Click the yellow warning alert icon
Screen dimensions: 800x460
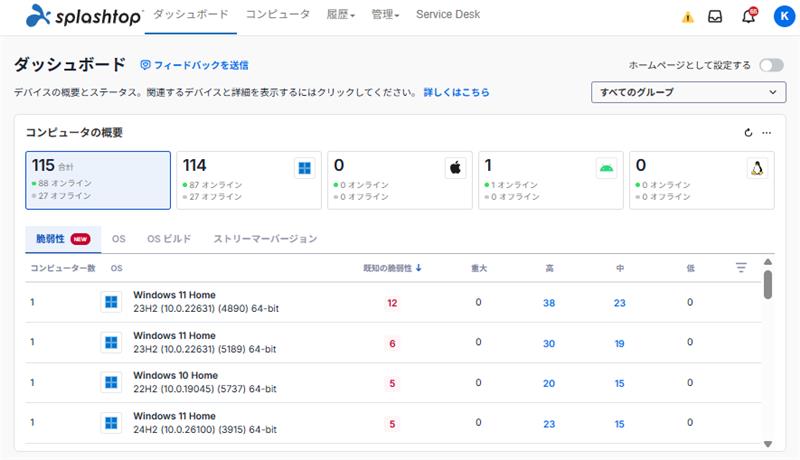[x=687, y=17]
